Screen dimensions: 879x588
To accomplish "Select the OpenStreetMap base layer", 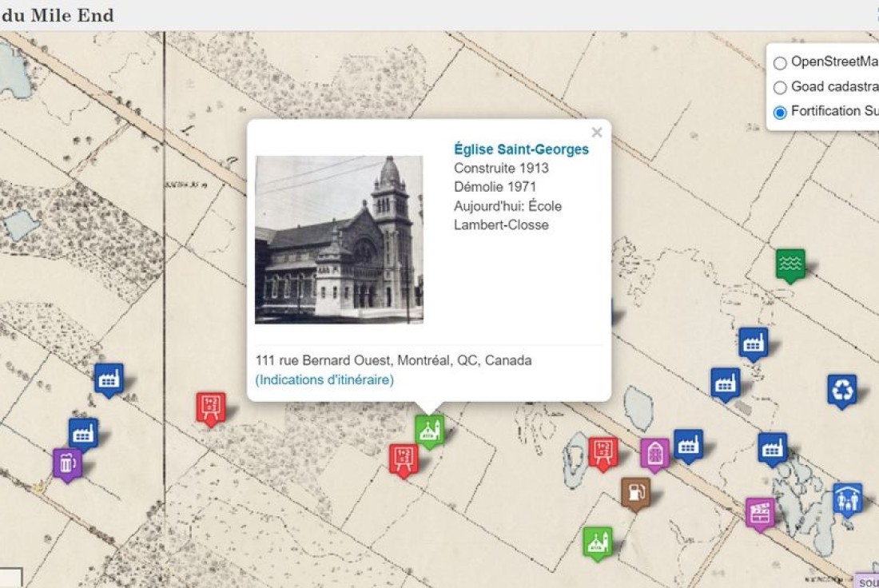I will tap(780, 63).
